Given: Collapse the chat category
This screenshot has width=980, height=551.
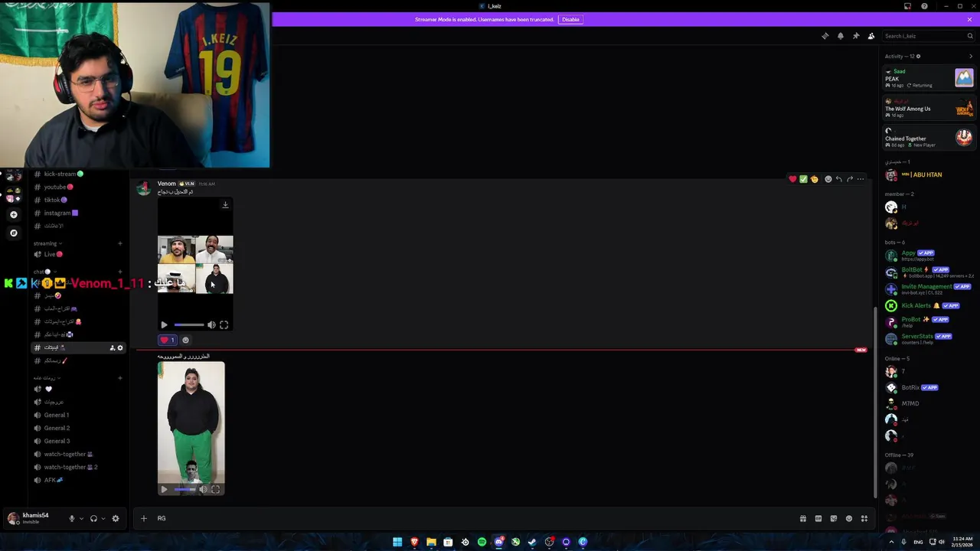Looking at the screenshot, I should [43, 272].
